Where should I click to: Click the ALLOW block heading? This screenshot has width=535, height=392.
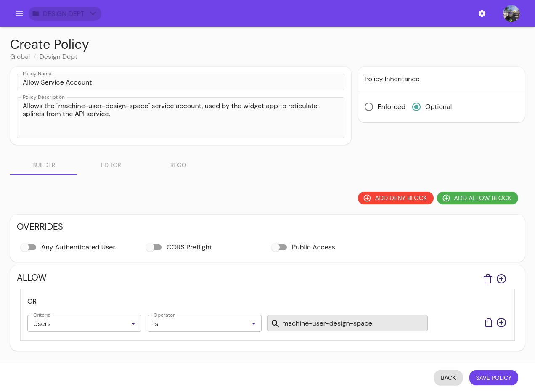pyautogui.click(x=32, y=278)
